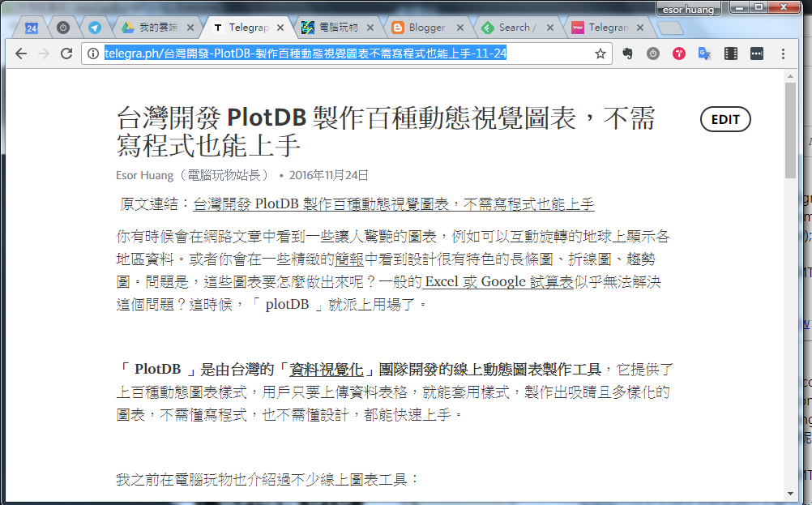The image size is (812, 505).
Task: Open the dark three-dots extension icon
Action: (x=757, y=53)
